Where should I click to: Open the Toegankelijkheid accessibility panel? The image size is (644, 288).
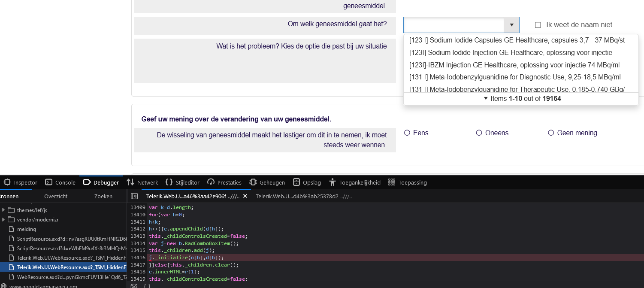355,182
